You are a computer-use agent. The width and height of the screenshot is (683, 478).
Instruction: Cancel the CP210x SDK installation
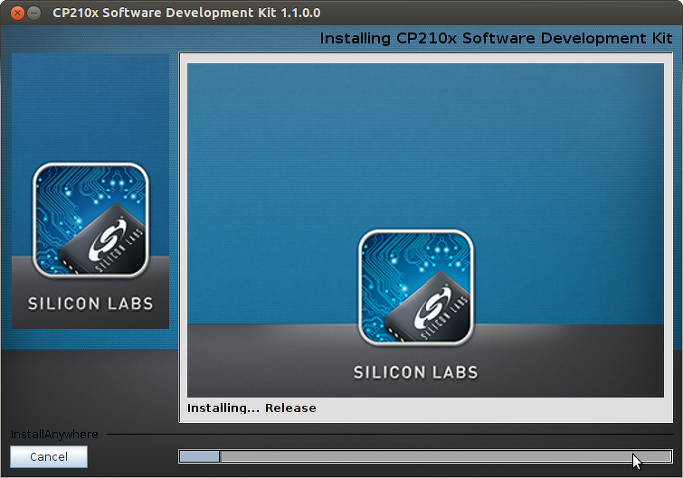coord(49,457)
